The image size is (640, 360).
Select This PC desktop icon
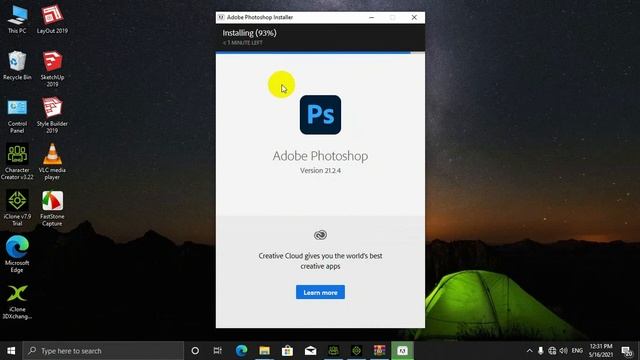17,20
